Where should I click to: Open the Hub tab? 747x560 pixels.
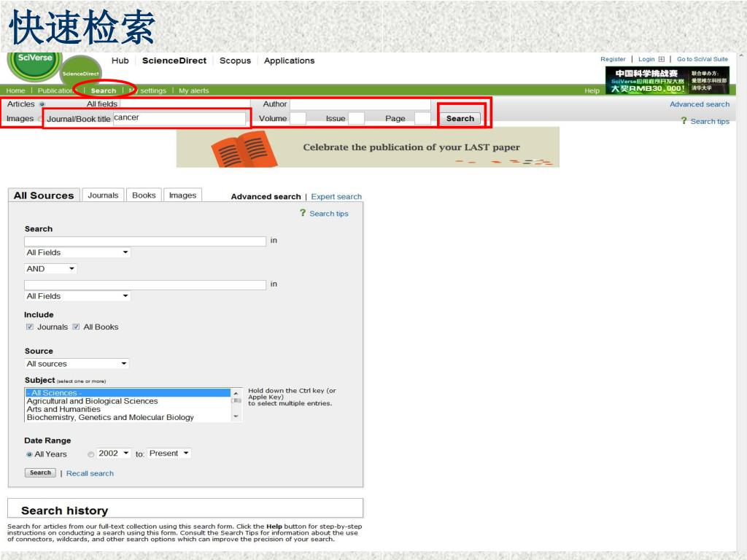[x=120, y=61]
